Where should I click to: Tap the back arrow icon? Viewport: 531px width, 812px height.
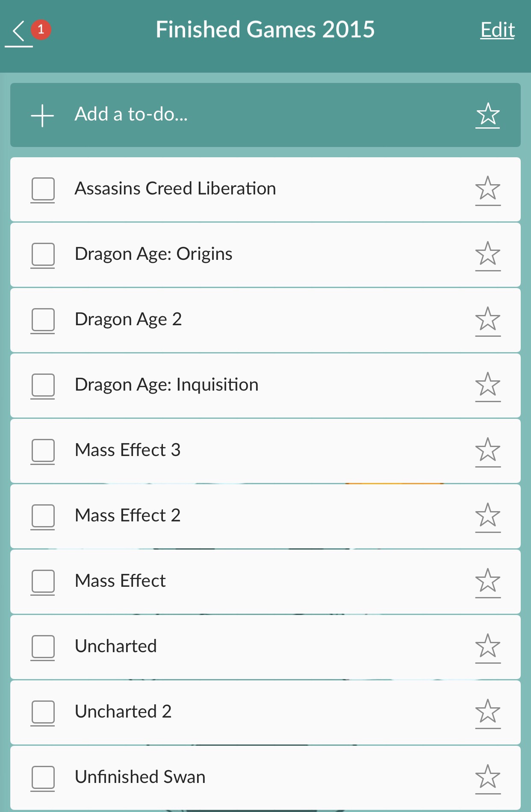(19, 31)
